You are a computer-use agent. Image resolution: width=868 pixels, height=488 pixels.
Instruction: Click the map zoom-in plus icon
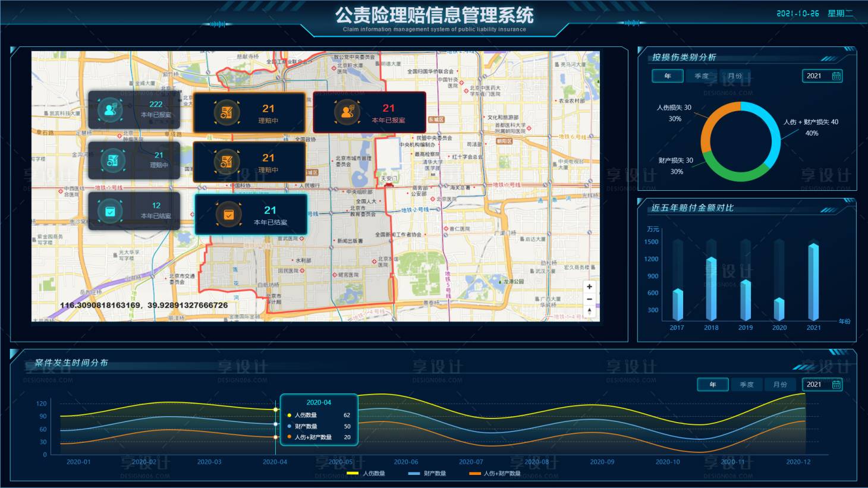pos(589,286)
